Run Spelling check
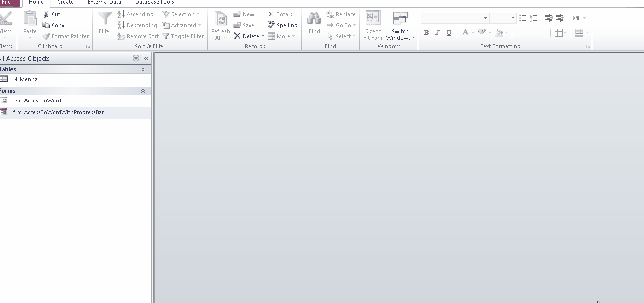The image size is (644, 303). point(282,25)
